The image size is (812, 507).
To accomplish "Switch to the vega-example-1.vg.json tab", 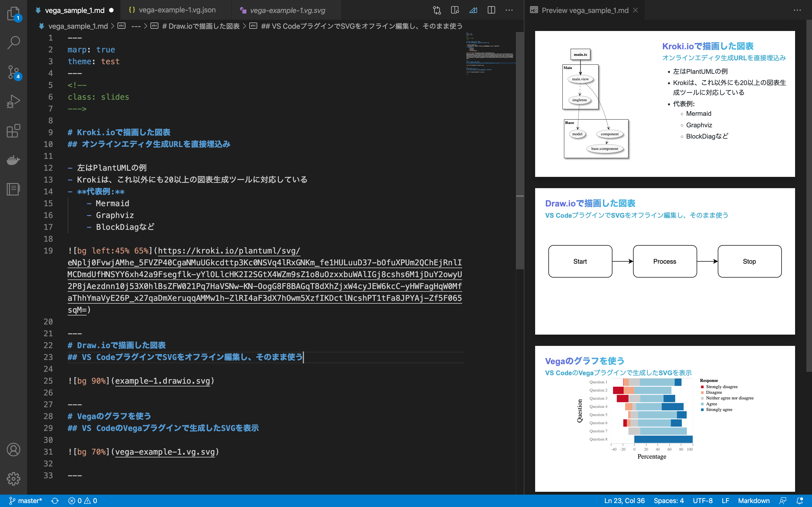I will click(177, 10).
